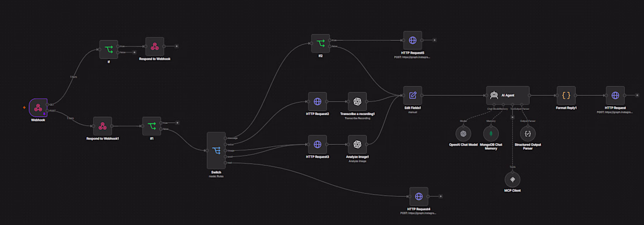The height and width of the screenshot is (225, 644).
Task: Click the 'Transcribe Recording' subtitle text
Action: 357,118
